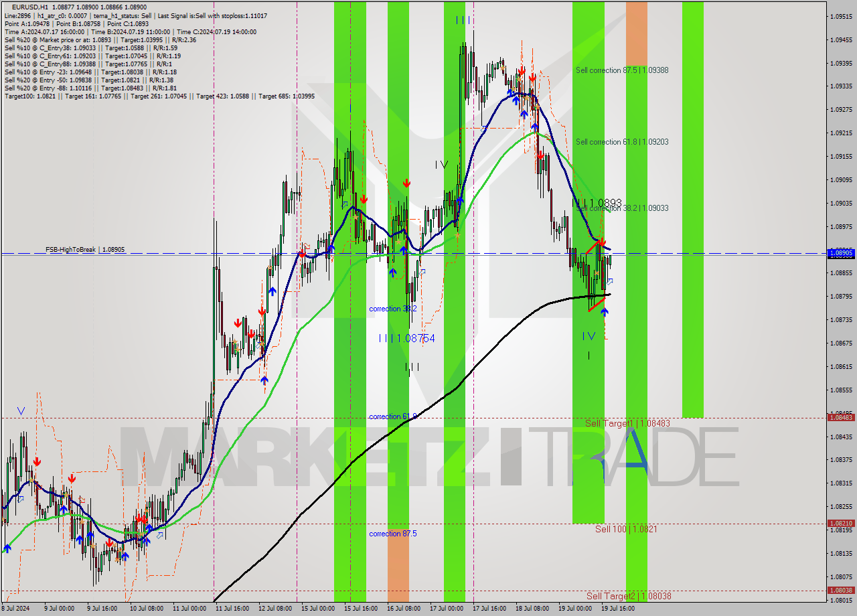
Task: Select the wave label with 1.08754
Action: pyautogui.click(x=406, y=339)
